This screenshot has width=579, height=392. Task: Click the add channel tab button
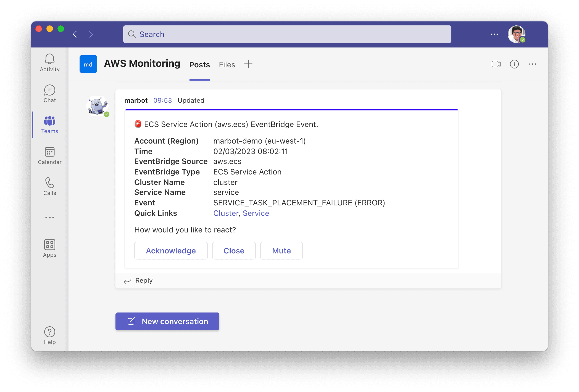(248, 65)
